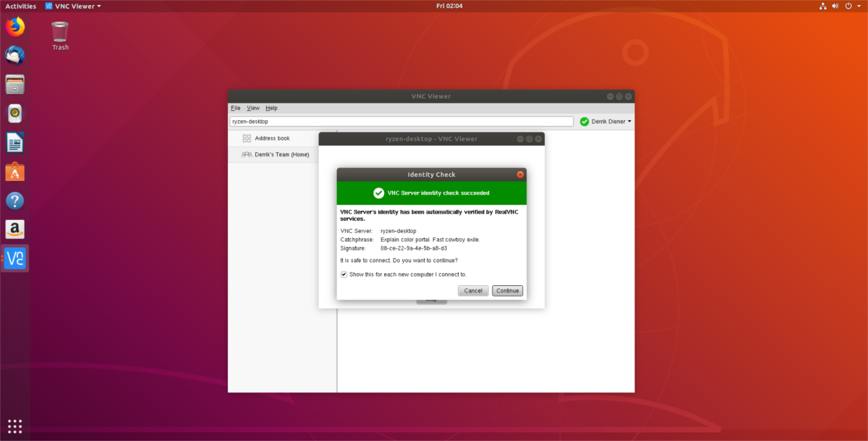Maximize the ryzen-desktop VNC Viewer window
Viewport: 868px width, 441px height.
click(529, 138)
